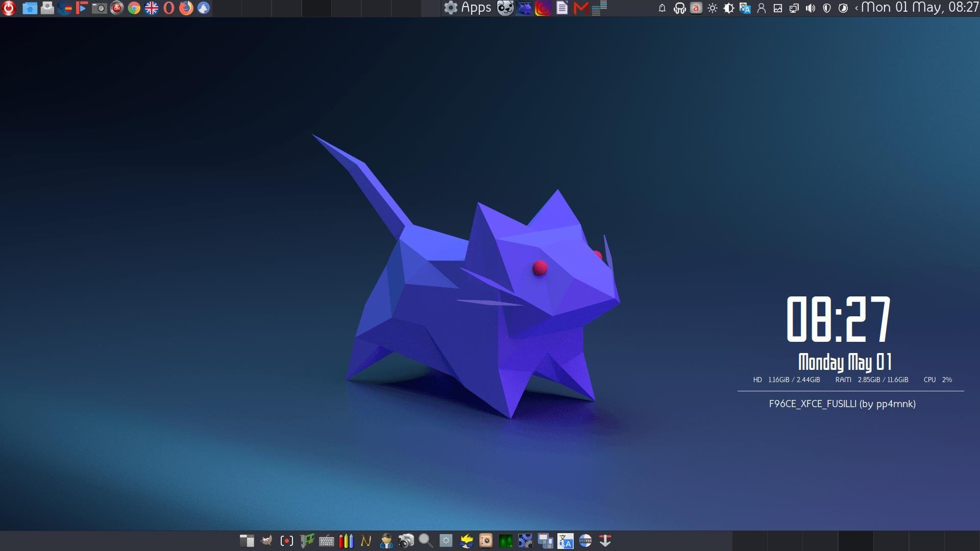Open the screenshot camera tool

click(x=100, y=8)
